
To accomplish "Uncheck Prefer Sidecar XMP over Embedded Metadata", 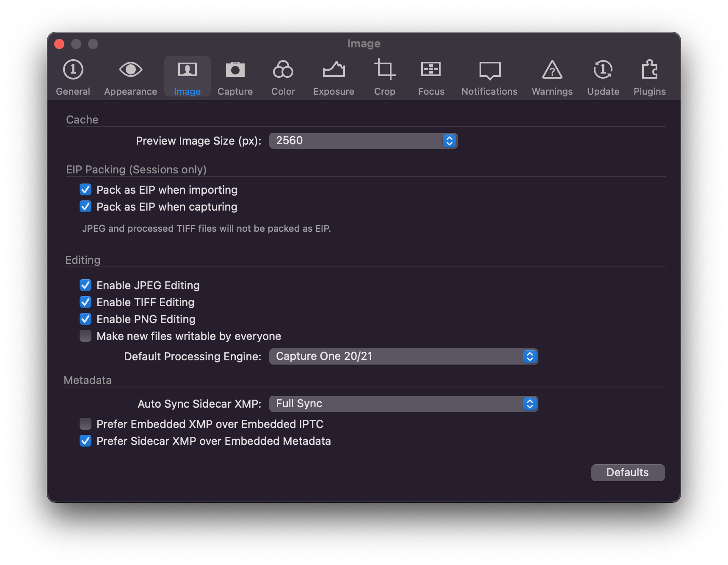I will click(85, 441).
